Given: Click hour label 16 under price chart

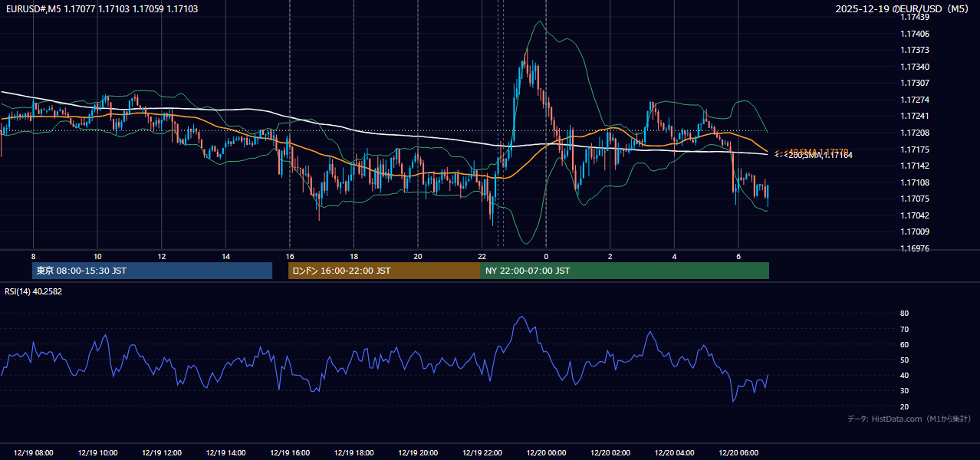Looking at the screenshot, I should point(289,256).
